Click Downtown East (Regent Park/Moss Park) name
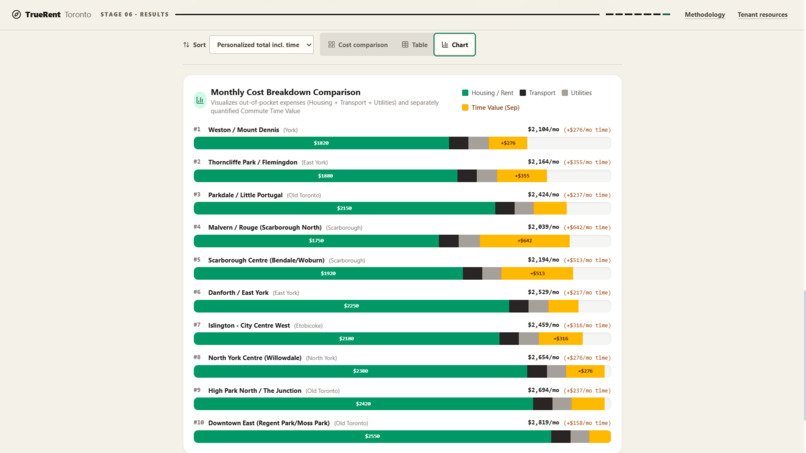Viewport: 806px width, 453px height. [269, 423]
